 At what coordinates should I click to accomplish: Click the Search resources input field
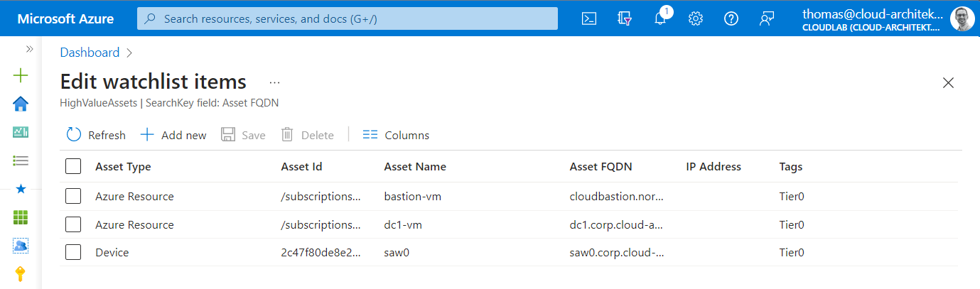[348, 19]
